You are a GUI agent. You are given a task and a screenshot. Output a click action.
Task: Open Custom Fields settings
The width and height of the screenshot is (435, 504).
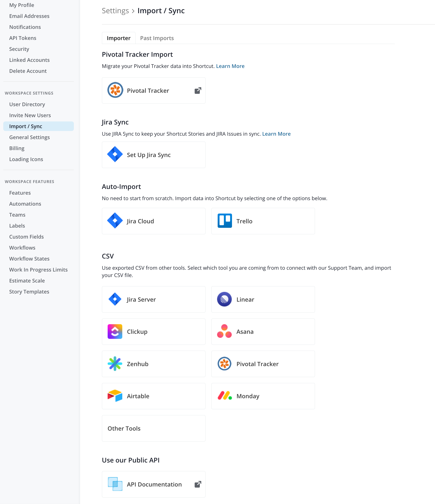pos(26,237)
